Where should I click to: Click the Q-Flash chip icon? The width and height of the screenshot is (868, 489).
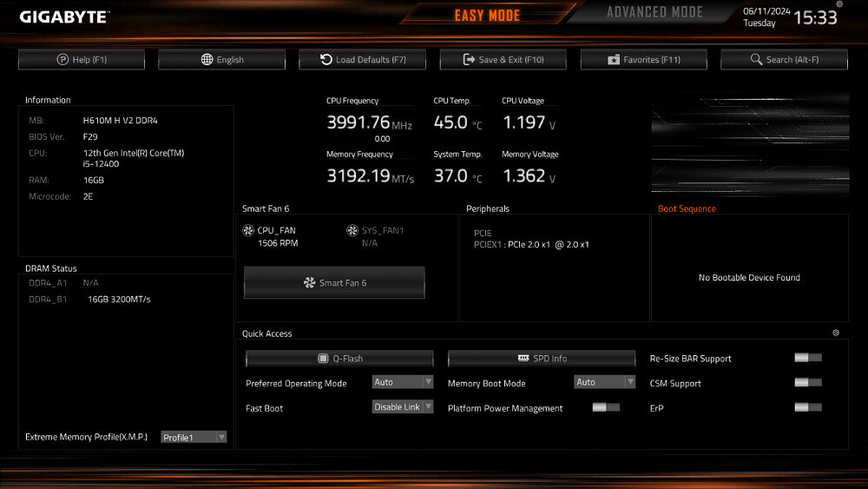click(x=323, y=359)
